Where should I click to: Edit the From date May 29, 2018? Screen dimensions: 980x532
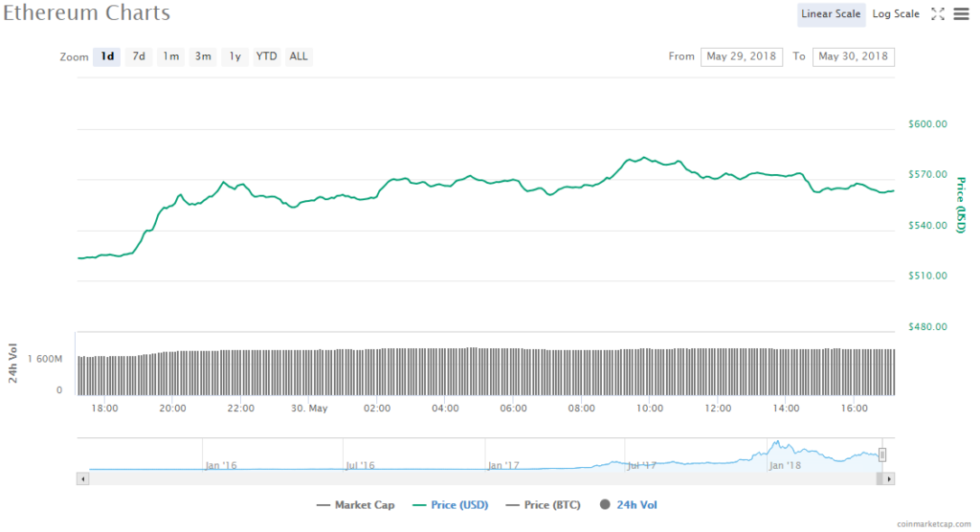[742, 56]
